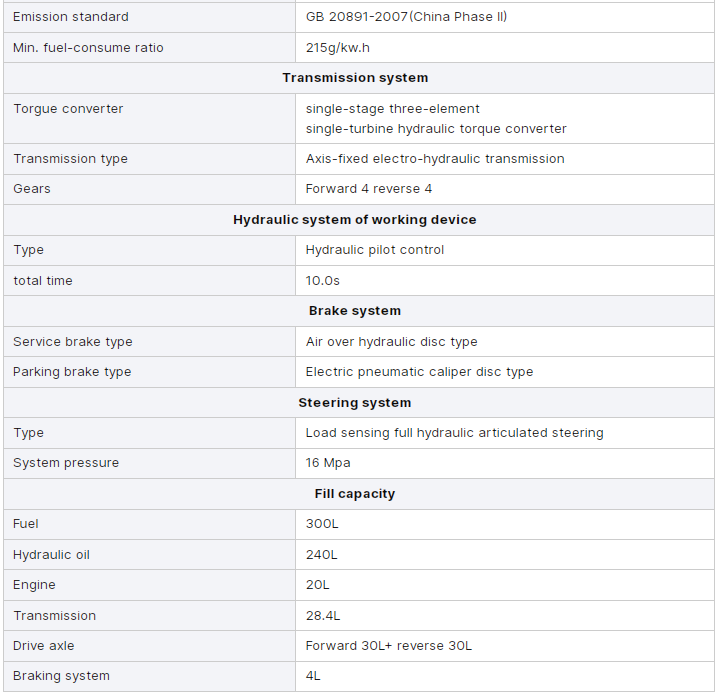Click the Hydraulic oil 240L value

coord(322,555)
